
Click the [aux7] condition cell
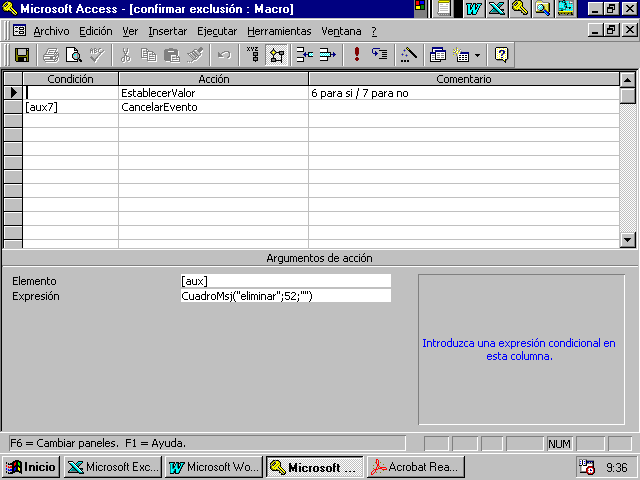(x=70, y=107)
